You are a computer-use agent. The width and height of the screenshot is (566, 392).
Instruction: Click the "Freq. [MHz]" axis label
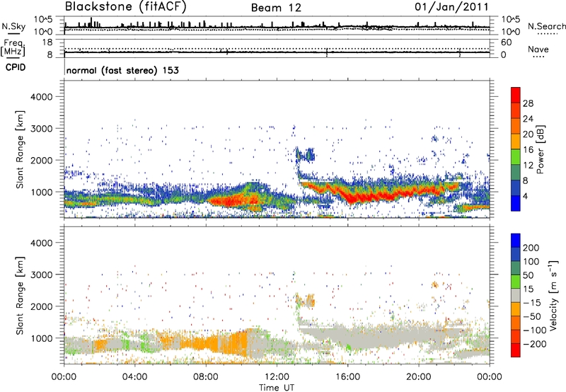click(x=13, y=47)
